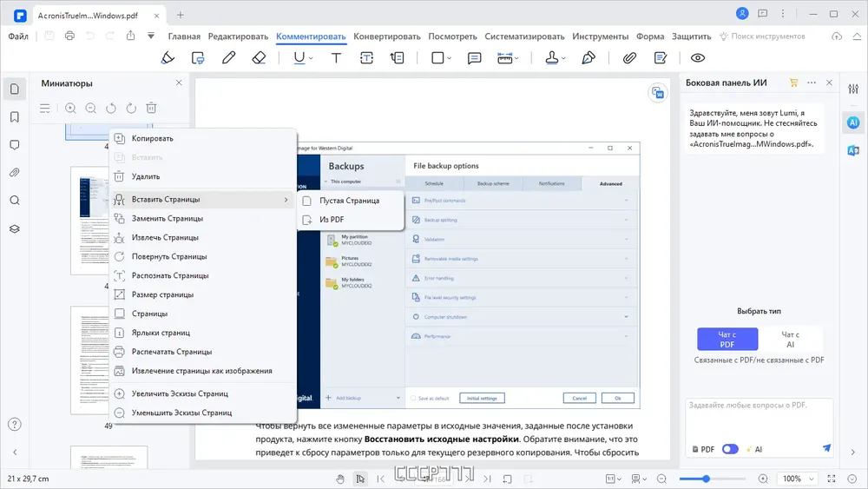Open the stamp tool
Image resolution: width=868 pixels, height=489 pixels.
click(x=552, y=57)
